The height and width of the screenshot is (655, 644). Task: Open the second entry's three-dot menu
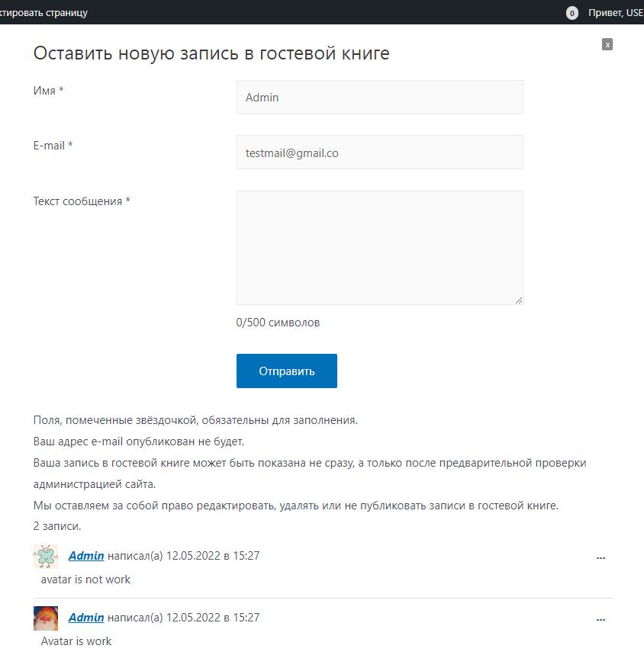(x=601, y=618)
